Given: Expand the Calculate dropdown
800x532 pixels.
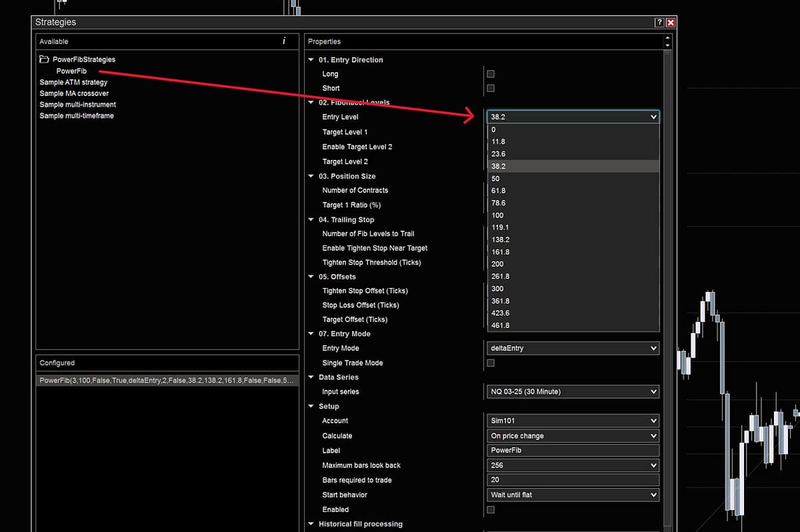Looking at the screenshot, I should [573, 436].
